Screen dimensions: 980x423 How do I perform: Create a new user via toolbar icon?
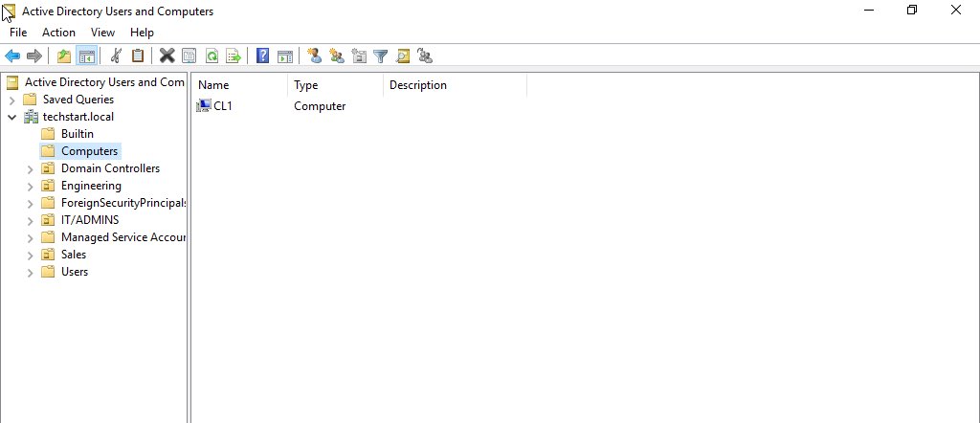314,56
